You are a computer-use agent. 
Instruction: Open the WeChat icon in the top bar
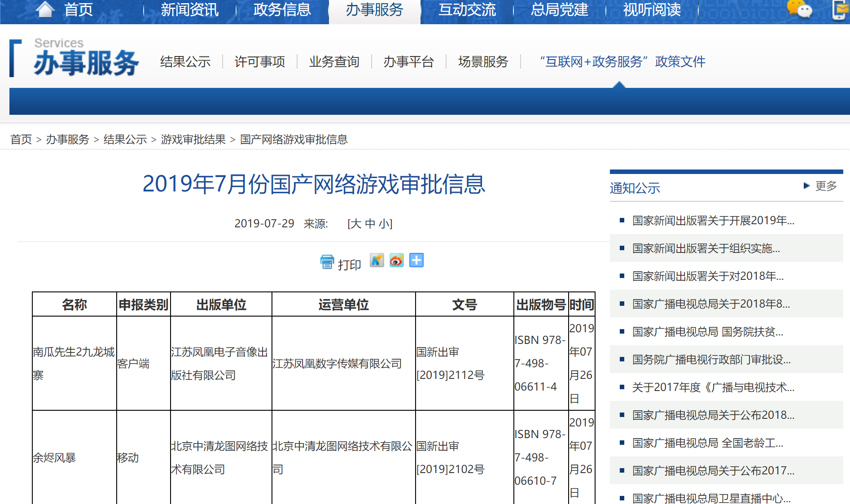[x=800, y=9]
